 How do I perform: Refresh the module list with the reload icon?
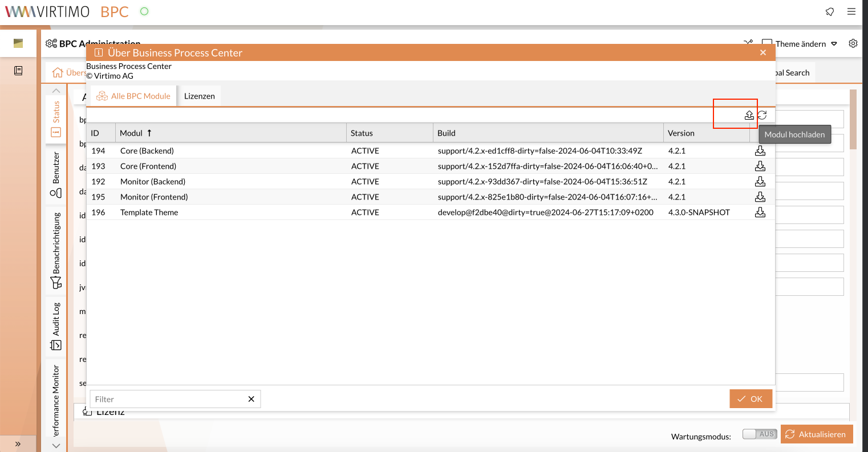(762, 115)
